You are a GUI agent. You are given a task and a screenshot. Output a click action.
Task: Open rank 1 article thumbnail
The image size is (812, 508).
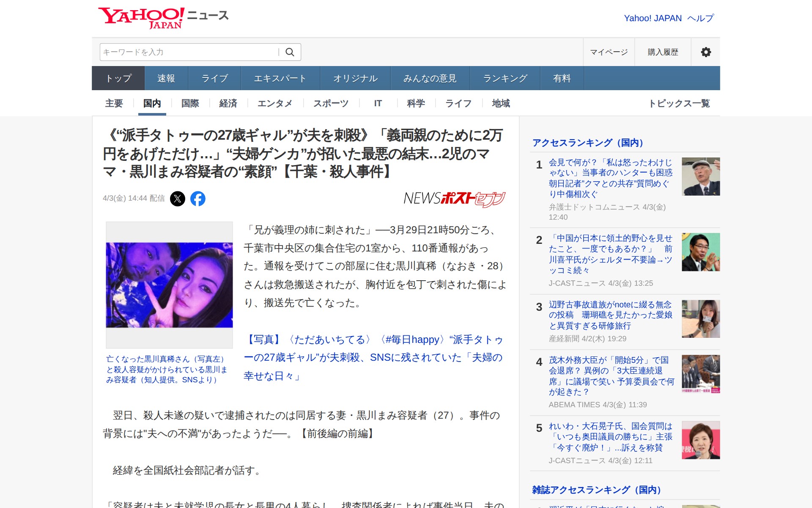700,177
